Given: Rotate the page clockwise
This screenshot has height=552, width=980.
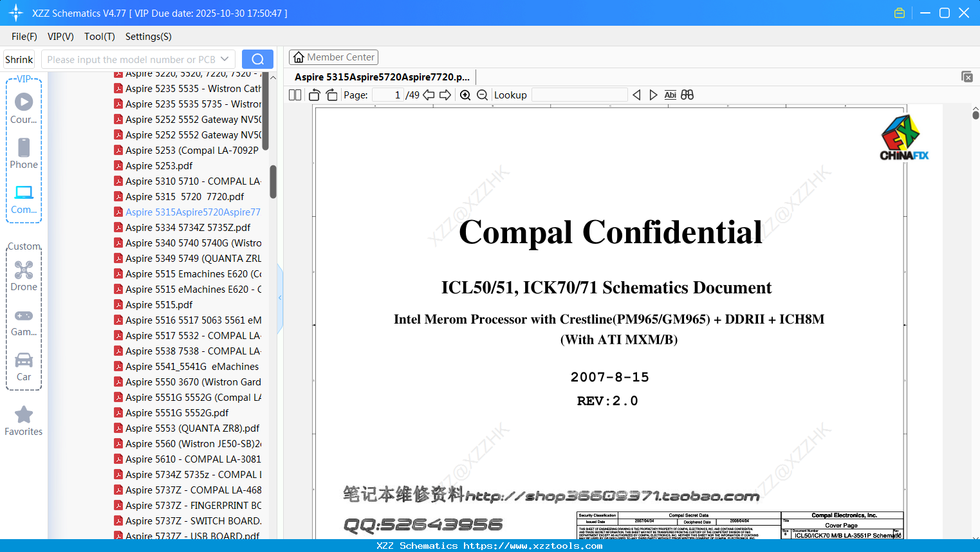Looking at the screenshot, I should (331, 95).
